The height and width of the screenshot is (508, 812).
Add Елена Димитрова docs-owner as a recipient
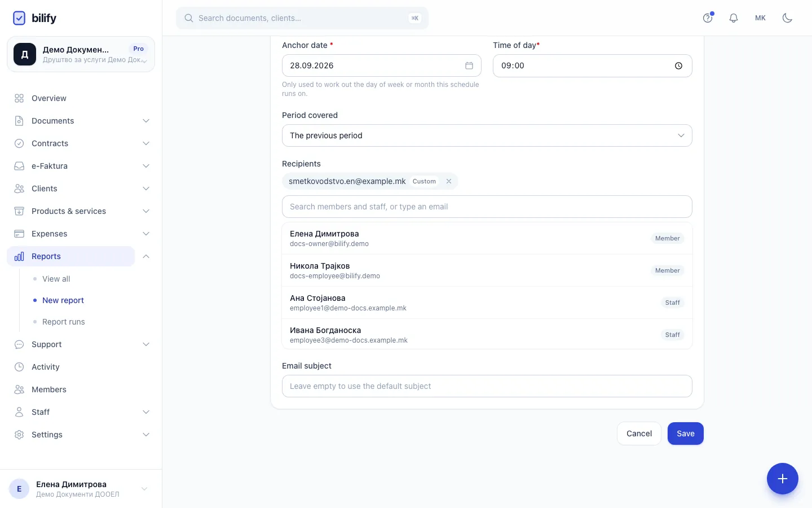point(487,238)
